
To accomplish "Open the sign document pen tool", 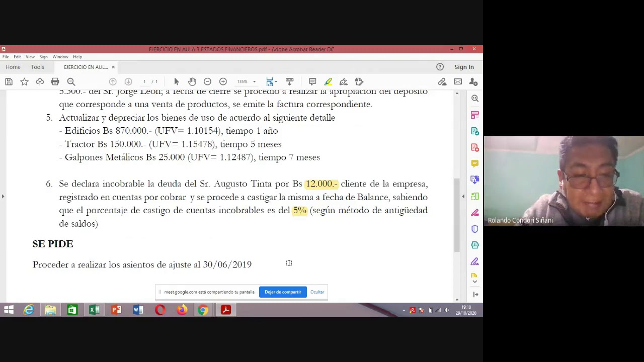I will 343,81.
